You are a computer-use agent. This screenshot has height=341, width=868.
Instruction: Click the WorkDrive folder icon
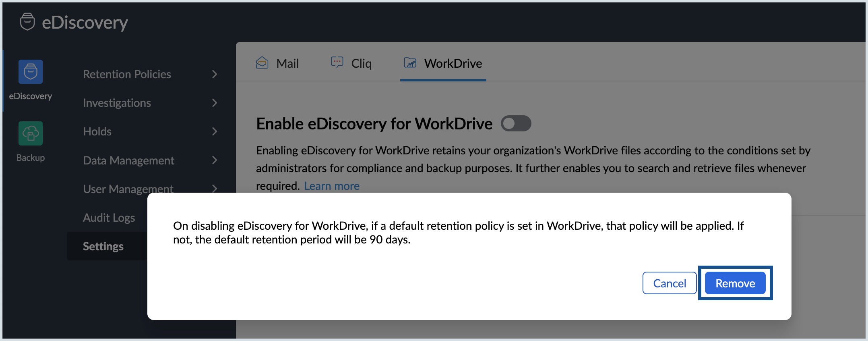pos(410,63)
